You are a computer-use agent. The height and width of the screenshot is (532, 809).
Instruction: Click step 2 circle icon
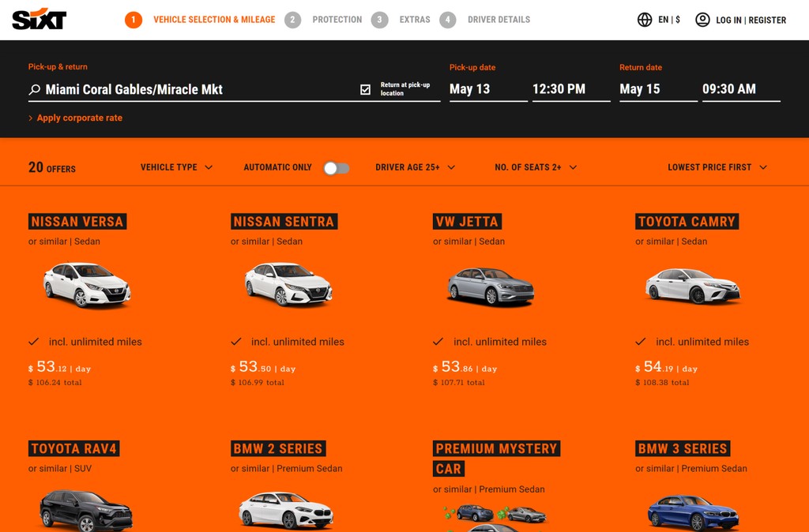coord(292,20)
